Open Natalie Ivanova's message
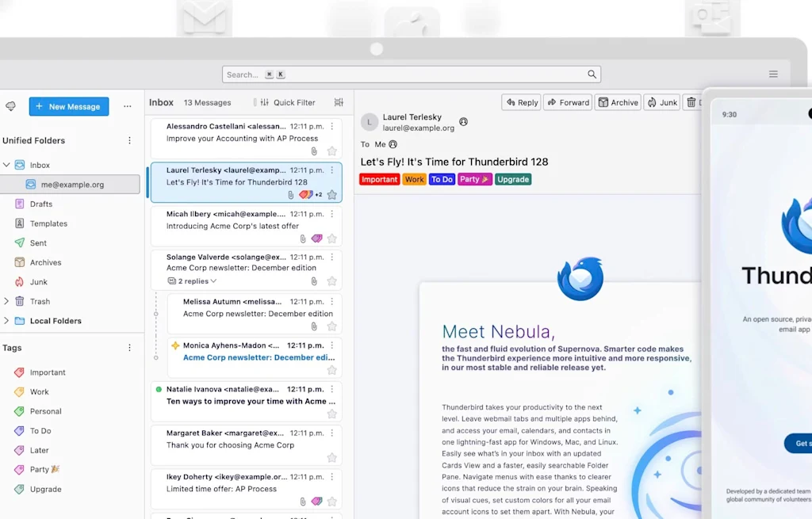Screen dimensions: 812x519 [247, 401]
